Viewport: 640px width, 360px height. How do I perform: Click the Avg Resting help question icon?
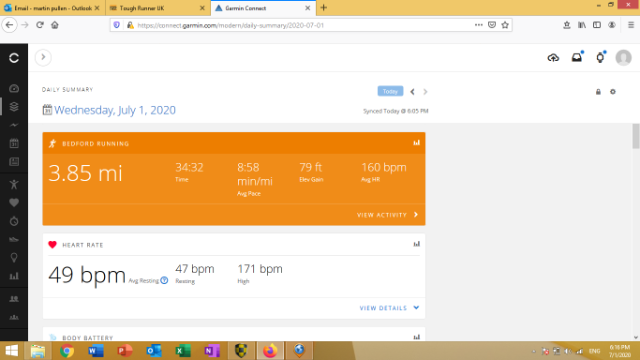164,280
